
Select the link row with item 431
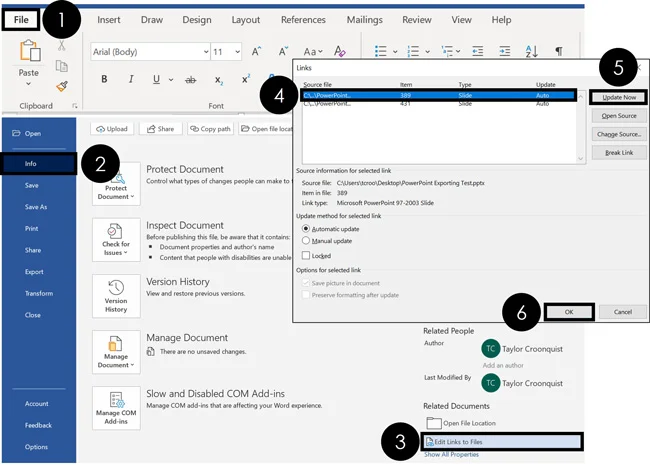[439, 104]
